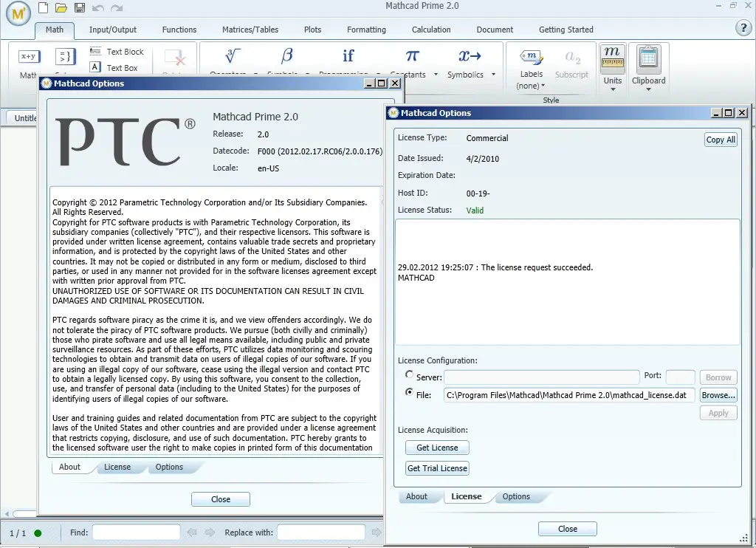This screenshot has height=548, width=756.
Task: Close the About options window with Close button
Action: [x=220, y=499]
